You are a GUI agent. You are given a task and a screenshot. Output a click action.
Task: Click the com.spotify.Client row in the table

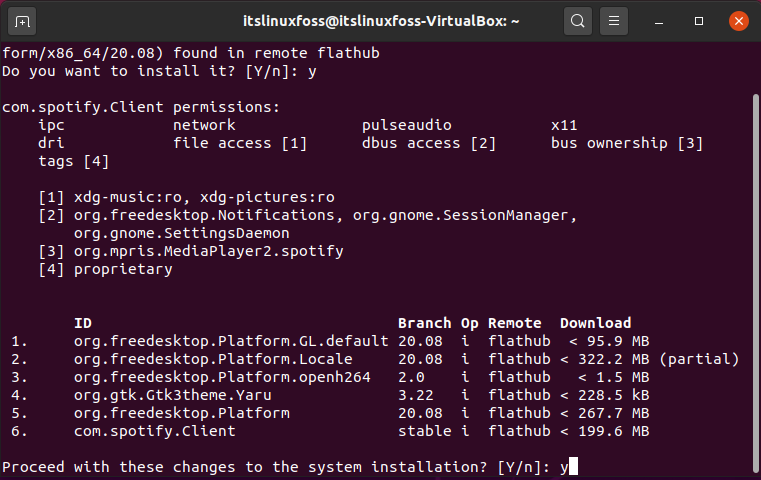330,431
